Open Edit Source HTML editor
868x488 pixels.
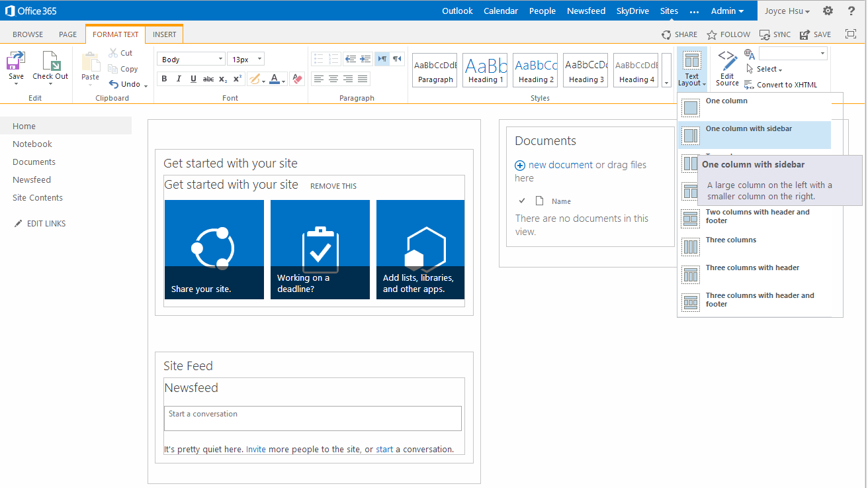[727, 69]
